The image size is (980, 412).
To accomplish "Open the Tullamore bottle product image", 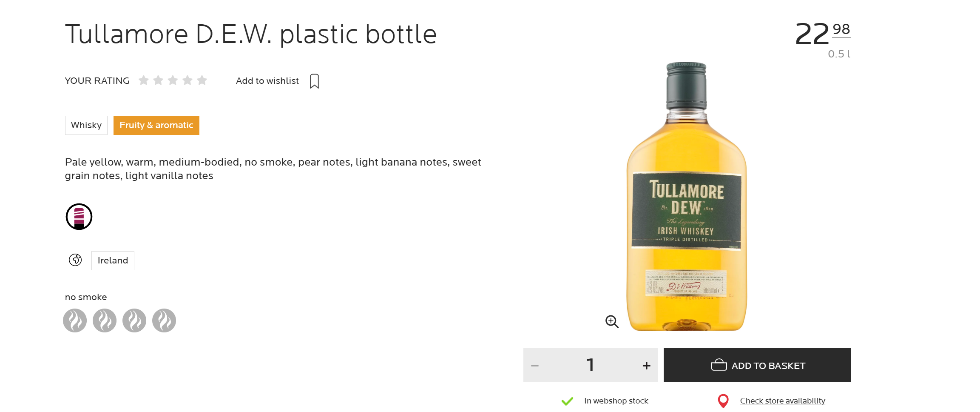I will click(686, 197).
